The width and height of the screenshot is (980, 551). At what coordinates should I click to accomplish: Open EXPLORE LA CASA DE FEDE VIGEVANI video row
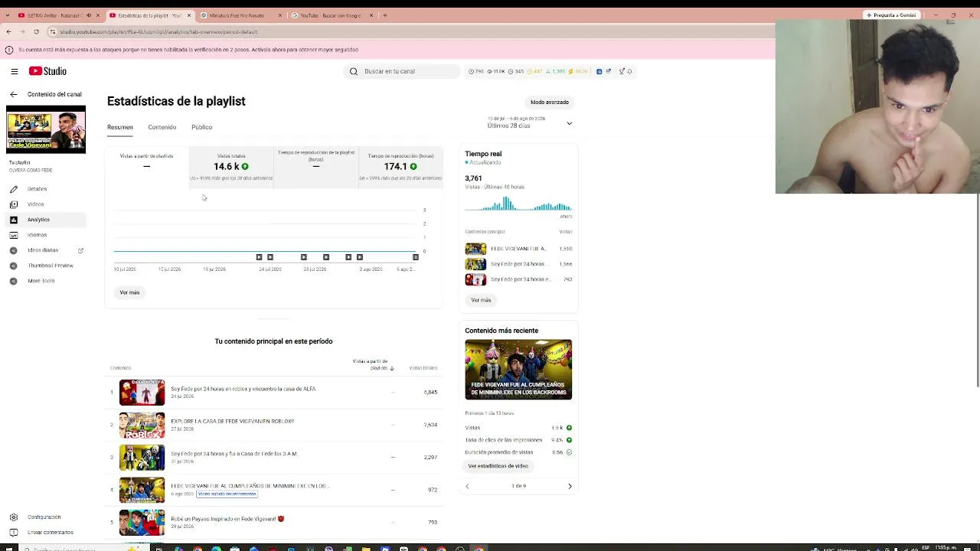(x=275, y=425)
